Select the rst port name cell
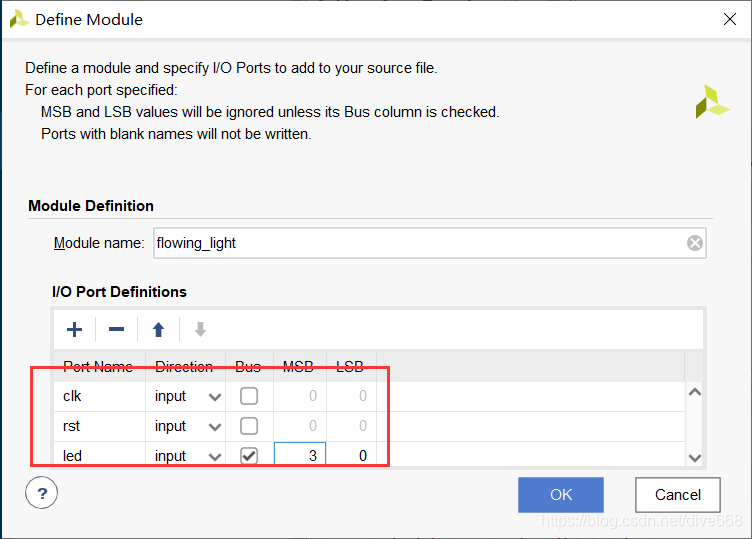 [99, 426]
